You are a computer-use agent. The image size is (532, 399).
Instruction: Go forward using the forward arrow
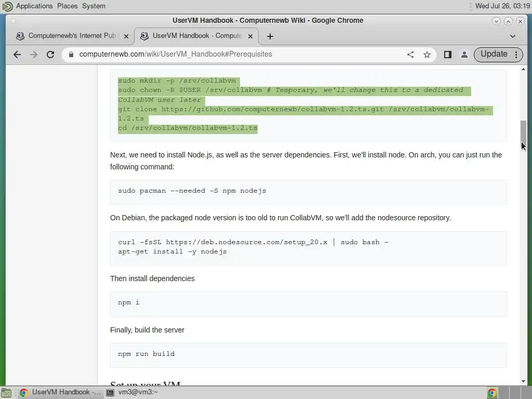(34, 54)
